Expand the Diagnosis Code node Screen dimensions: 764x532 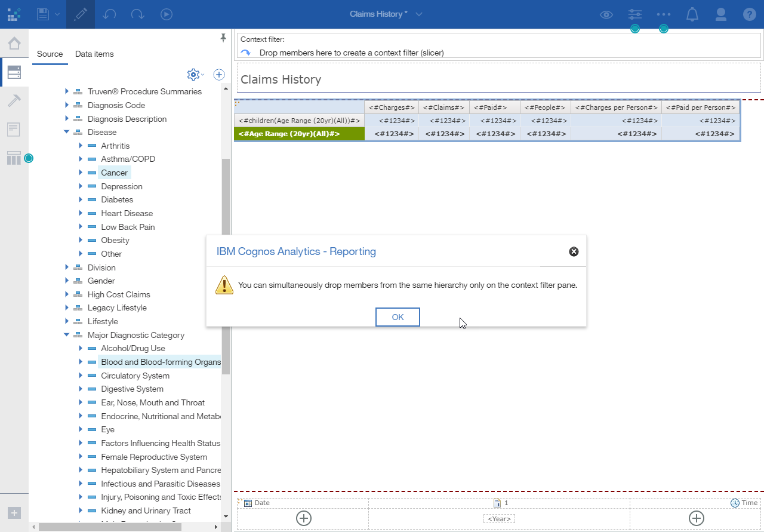click(x=67, y=105)
